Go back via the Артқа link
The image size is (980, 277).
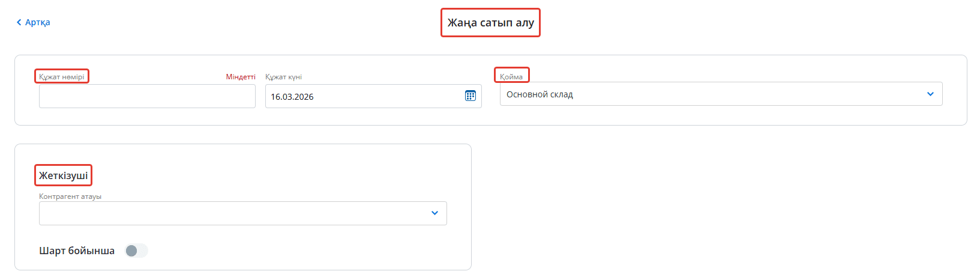[37, 22]
